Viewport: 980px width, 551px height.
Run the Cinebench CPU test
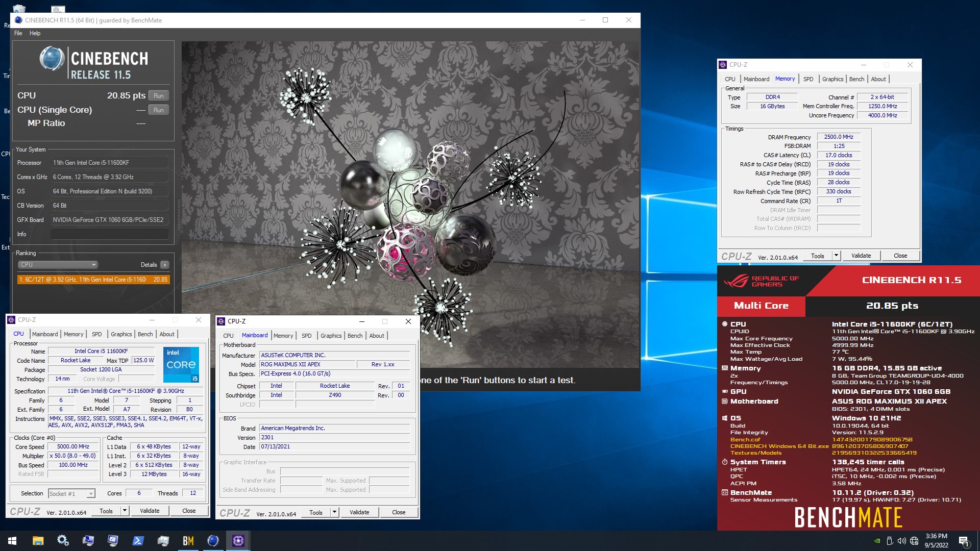(x=159, y=96)
